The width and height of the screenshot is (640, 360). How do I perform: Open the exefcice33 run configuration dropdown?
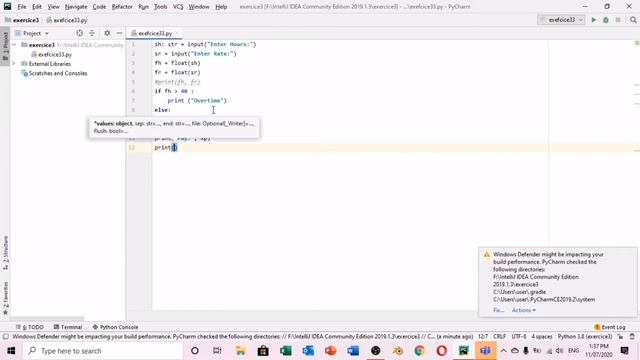562,20
